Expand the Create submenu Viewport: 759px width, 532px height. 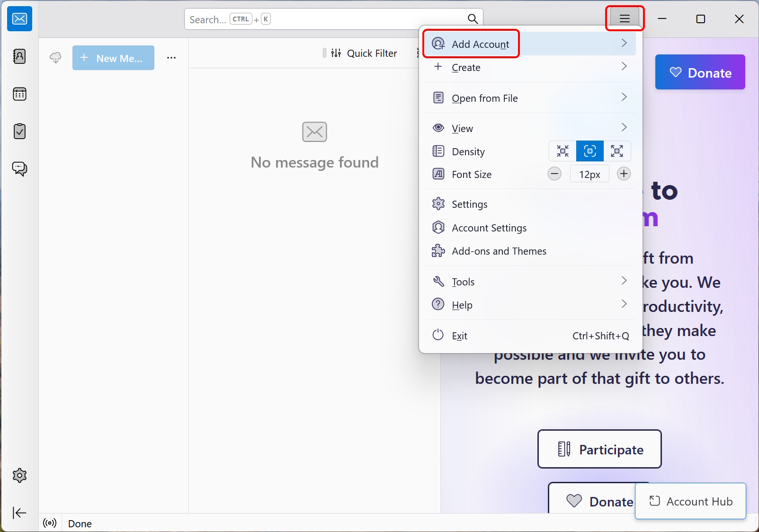point(530,67)
